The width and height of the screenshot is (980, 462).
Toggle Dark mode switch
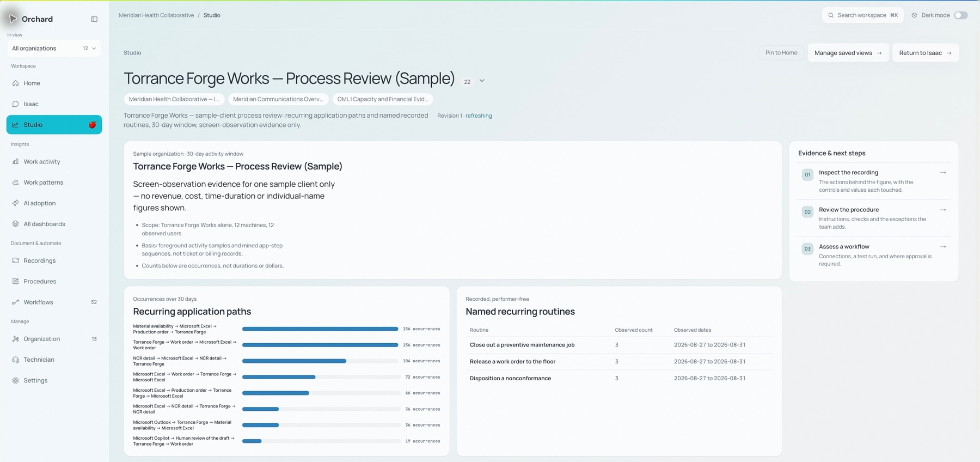tap(961, 15)
